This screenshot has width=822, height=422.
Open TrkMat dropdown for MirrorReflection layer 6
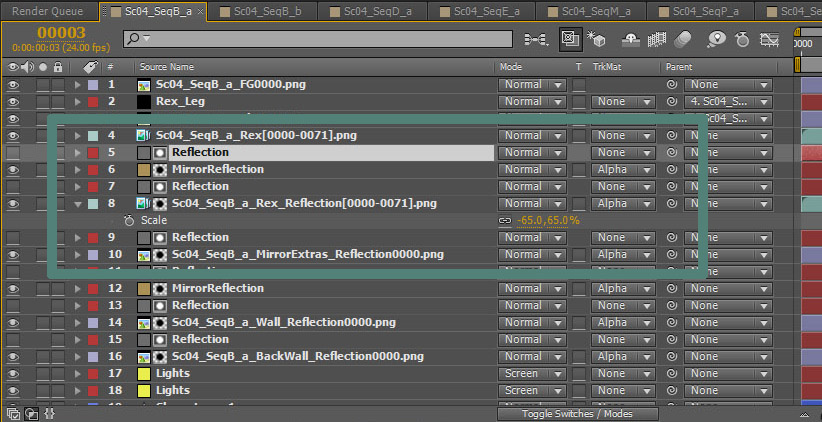(623, 170)
